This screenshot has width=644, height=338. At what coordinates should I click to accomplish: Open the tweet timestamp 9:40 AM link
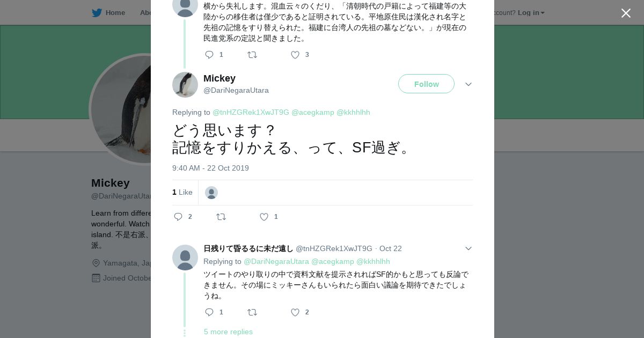tap(210, 168)
